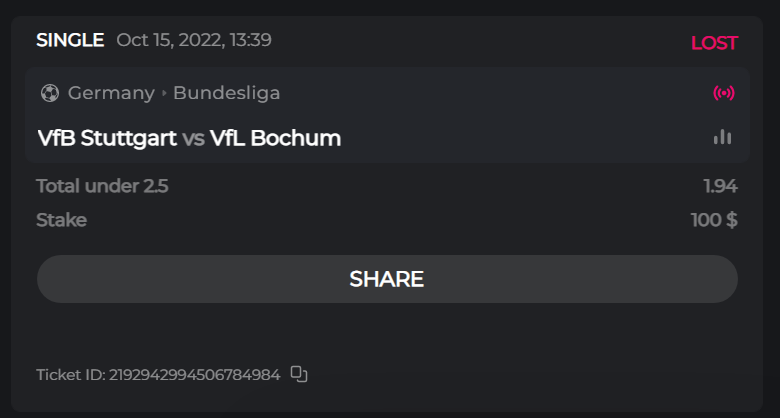
Task: Open the Bundesliga league link
Action: coord(226,93)
